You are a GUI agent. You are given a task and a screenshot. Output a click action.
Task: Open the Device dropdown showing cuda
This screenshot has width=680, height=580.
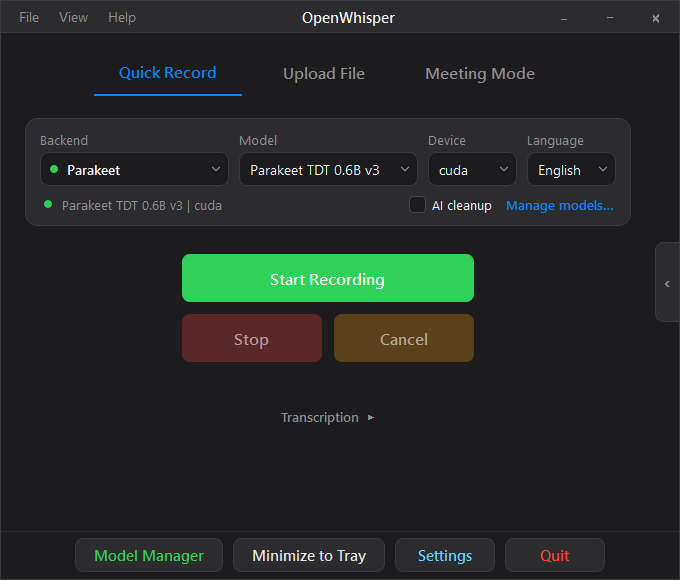(472, 170)
